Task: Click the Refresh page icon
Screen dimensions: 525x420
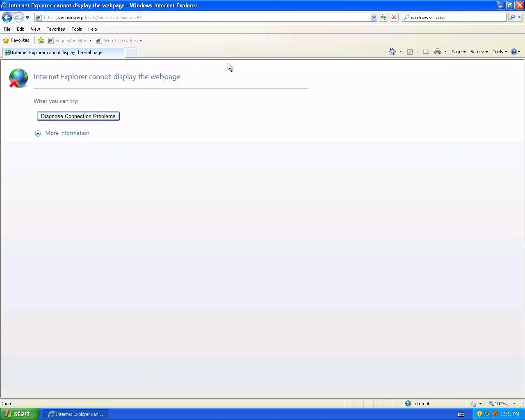Action: pyautogui.click(x=383, y=18)
